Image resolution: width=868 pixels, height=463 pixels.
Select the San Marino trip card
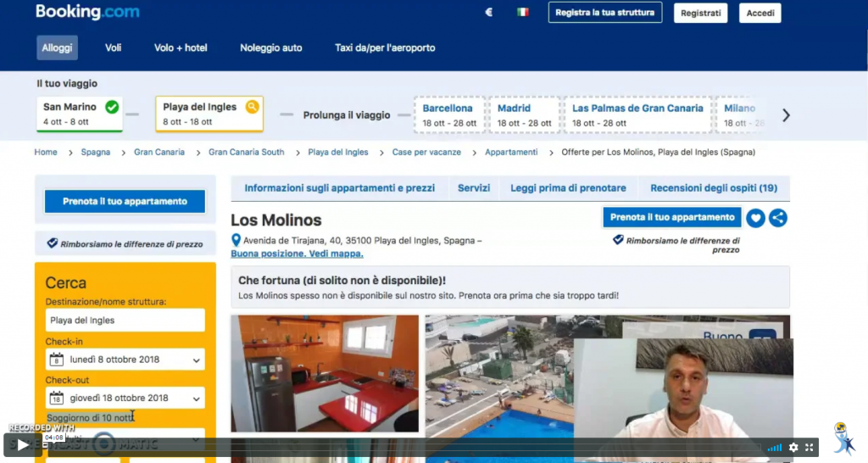(x=80, y=114)
